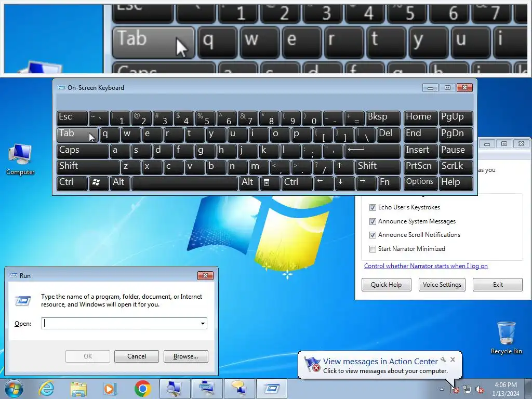Click the Esc key on On-Screen Keyboard

[x=72, y=118]
